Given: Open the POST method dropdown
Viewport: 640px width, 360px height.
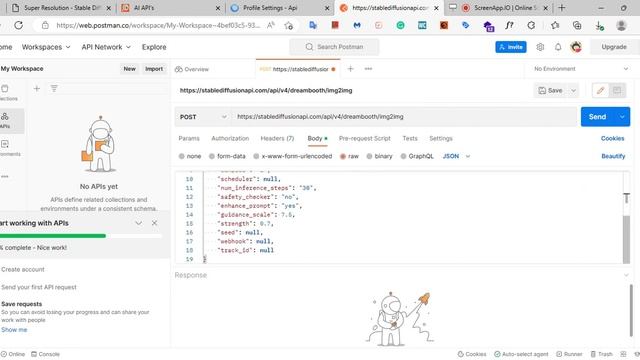Looking at the screenshot, I should click(203, 117).
